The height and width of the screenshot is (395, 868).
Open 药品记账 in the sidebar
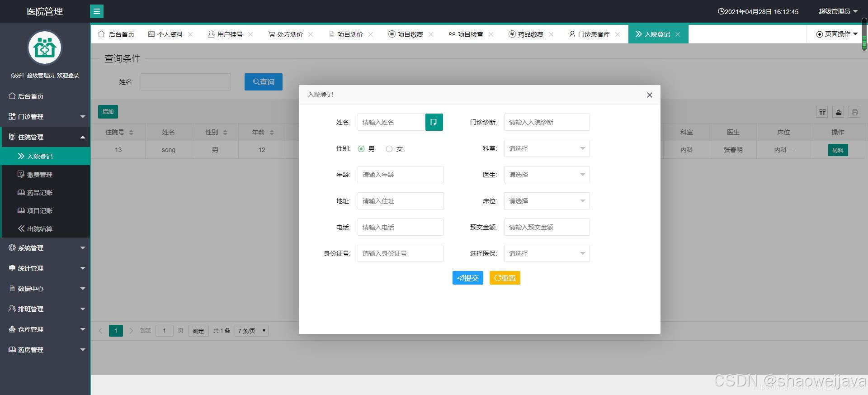click(45, 193)
